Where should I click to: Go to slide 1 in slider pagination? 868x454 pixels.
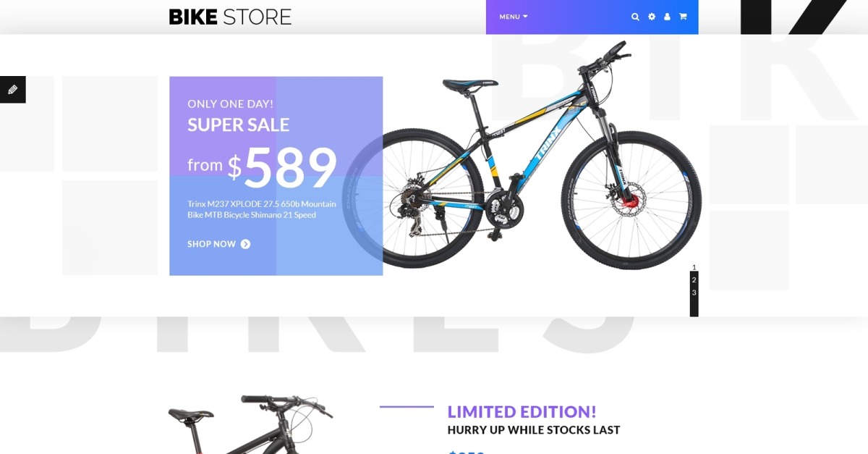coord(694,267)
